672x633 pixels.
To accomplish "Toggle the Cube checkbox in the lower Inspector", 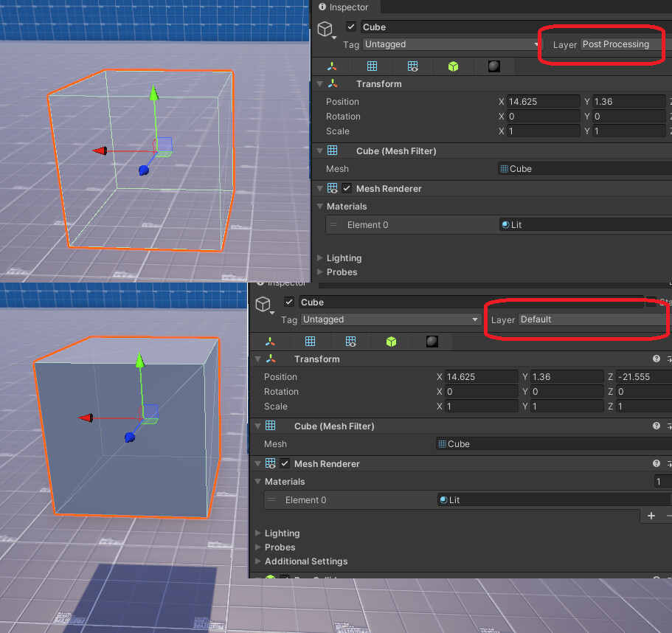I will pos(289,302).
